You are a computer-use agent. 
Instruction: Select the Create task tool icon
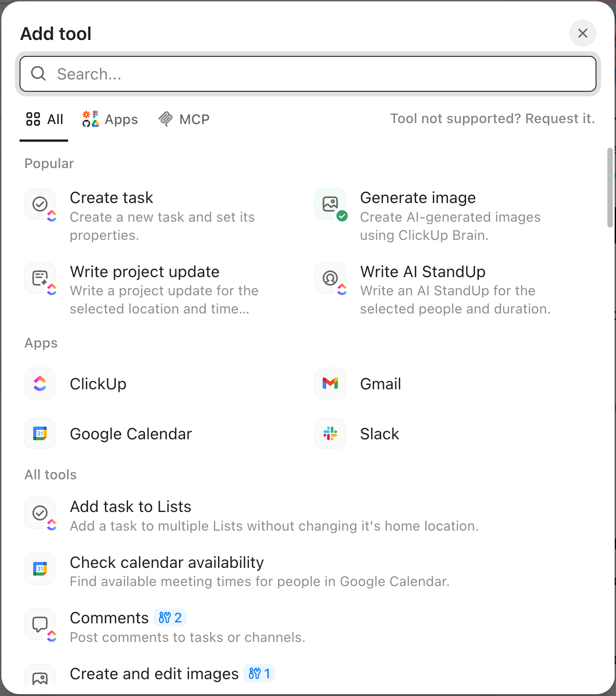[40, 204]
